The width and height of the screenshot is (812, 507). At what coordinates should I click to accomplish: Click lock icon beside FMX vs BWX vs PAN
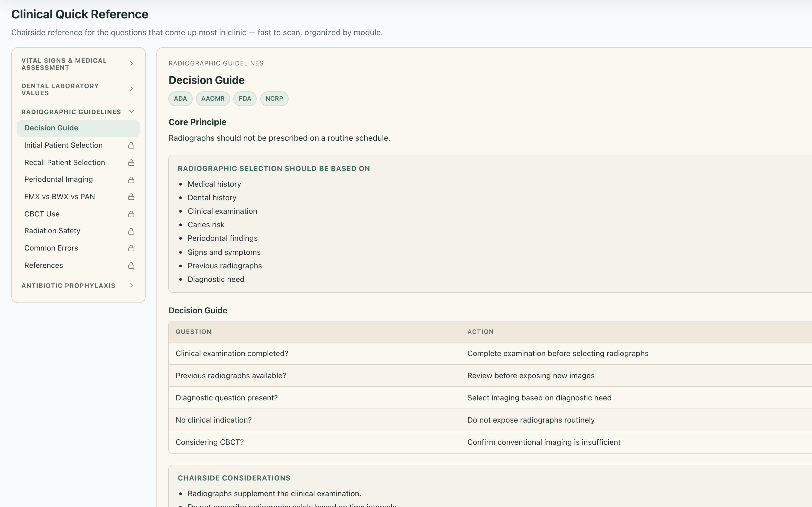pyautogui.click(x=131, y=196)
